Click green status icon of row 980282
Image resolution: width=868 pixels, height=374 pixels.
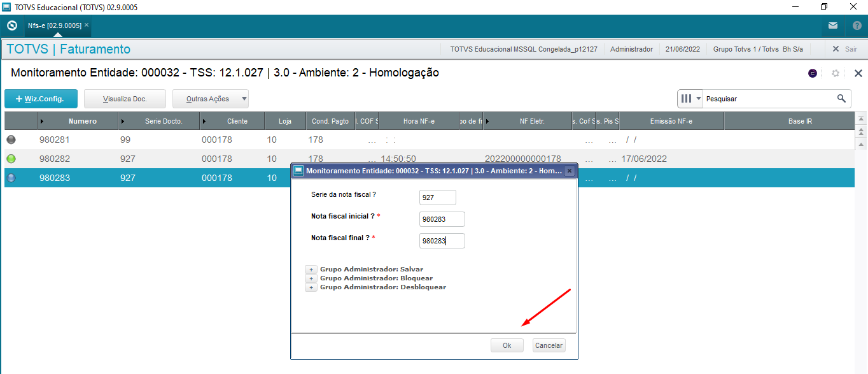pyautogui.click(x=11, y=159)
